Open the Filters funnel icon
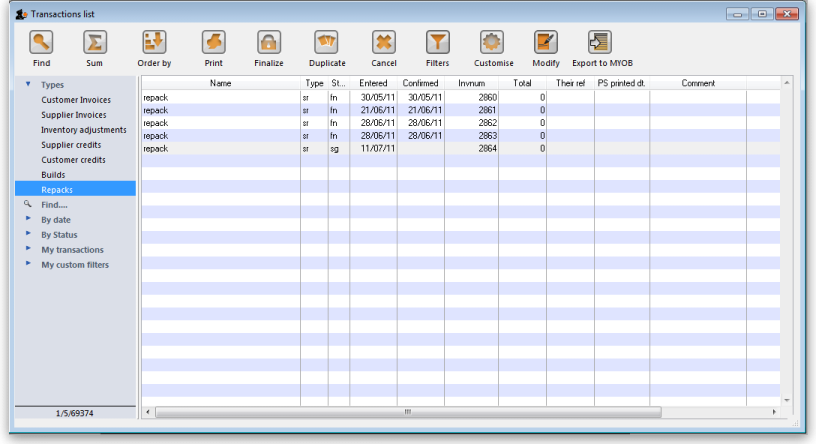This screenshot has height=444, width=816. coord(438,42)
